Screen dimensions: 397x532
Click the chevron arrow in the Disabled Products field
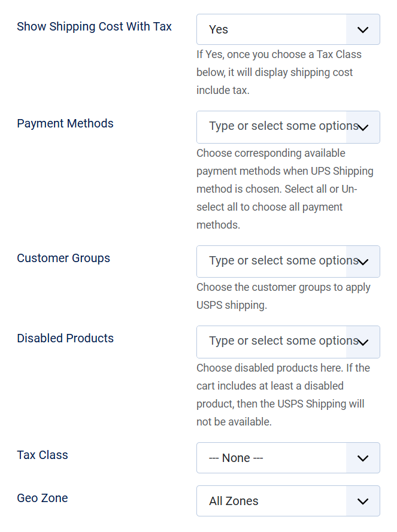(x=363, y=342)
